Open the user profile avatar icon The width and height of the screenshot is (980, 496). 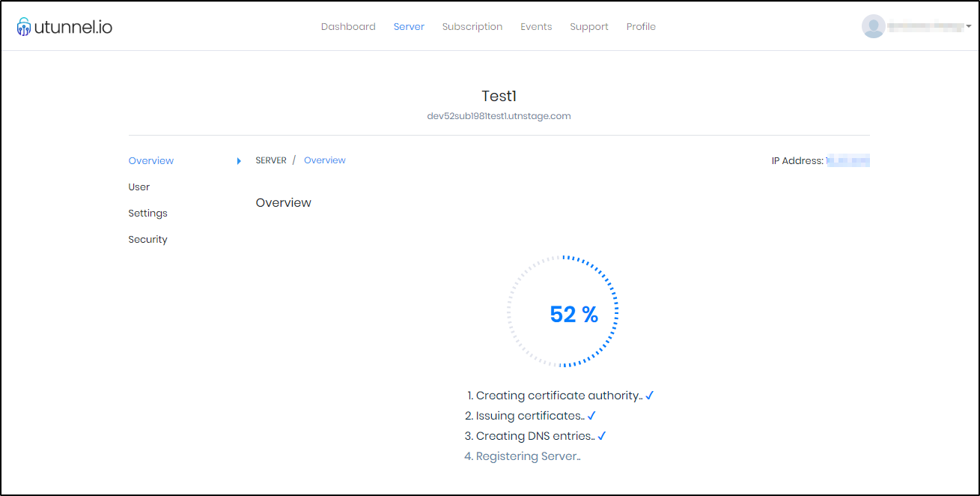click(x=874, y=26)
